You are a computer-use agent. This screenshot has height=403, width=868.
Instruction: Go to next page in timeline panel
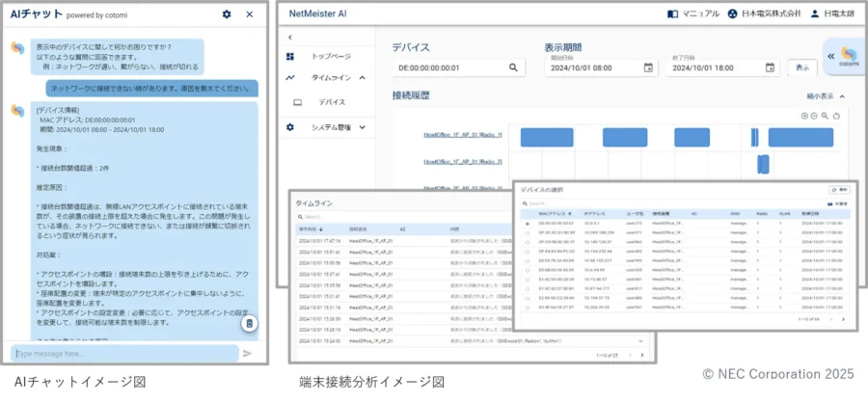point(642,355)
